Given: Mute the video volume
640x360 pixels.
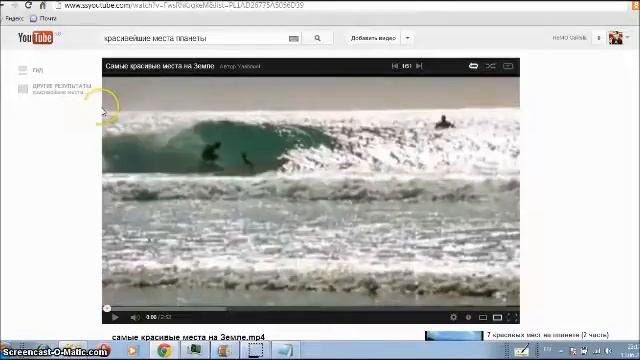Looking at the screenshot, I should click(135, 317).
